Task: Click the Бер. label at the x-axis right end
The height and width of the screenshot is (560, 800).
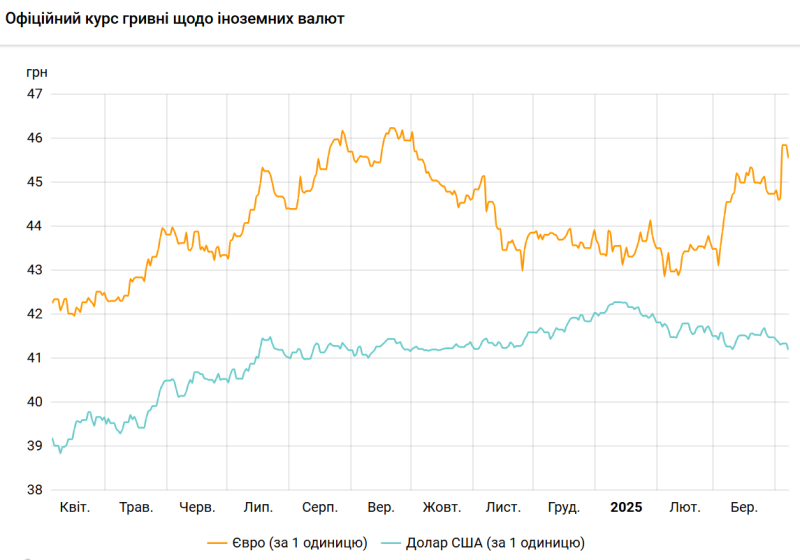Action: (x=744, y=507)
